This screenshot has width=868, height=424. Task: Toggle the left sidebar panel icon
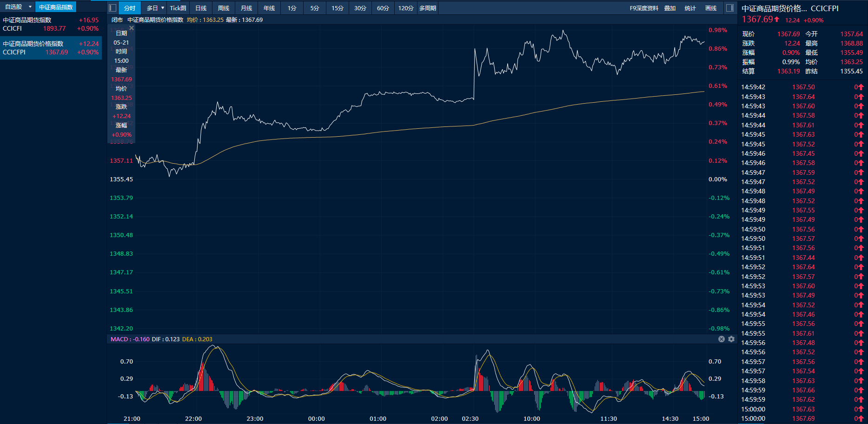click(112, 8)
